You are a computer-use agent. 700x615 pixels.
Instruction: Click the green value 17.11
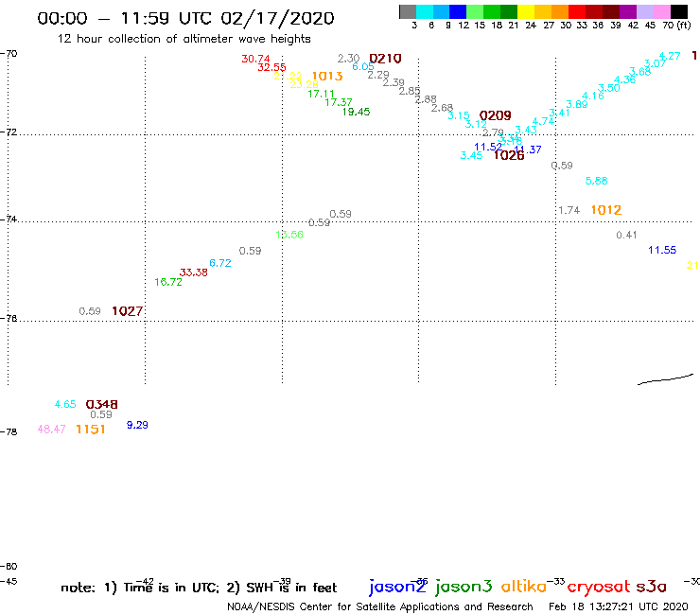321,94
